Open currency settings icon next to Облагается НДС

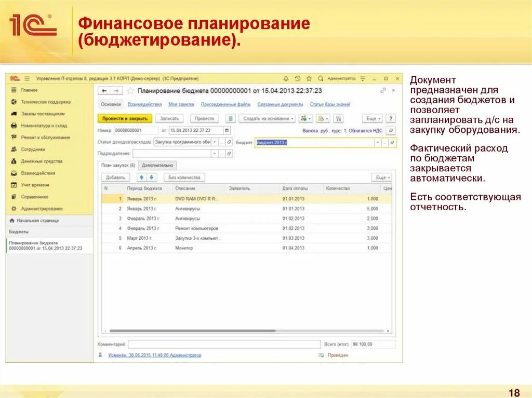[x=391, y=131]
